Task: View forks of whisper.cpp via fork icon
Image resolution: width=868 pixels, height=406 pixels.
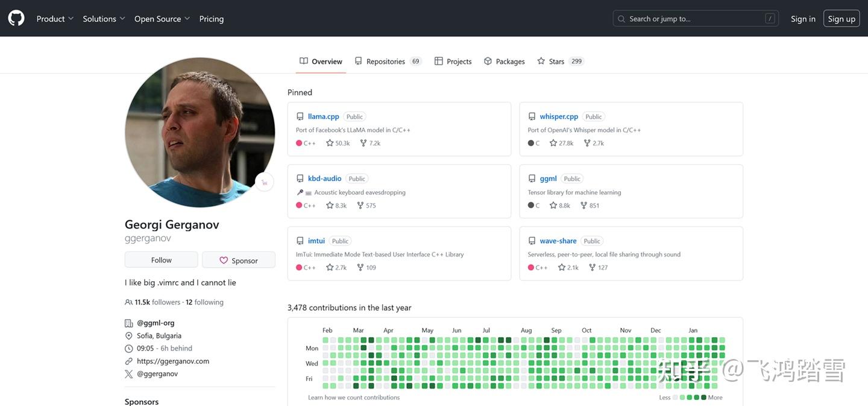Action: [x=587, y=143]
